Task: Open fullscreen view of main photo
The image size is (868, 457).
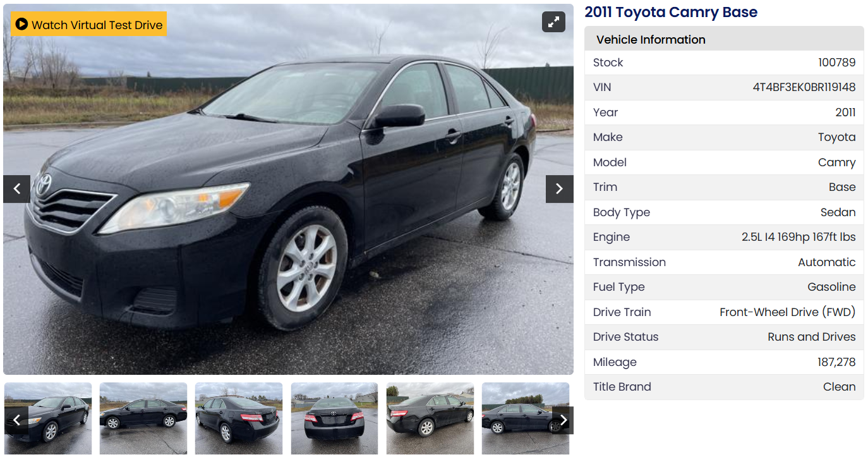Action: tap(553, 22)
